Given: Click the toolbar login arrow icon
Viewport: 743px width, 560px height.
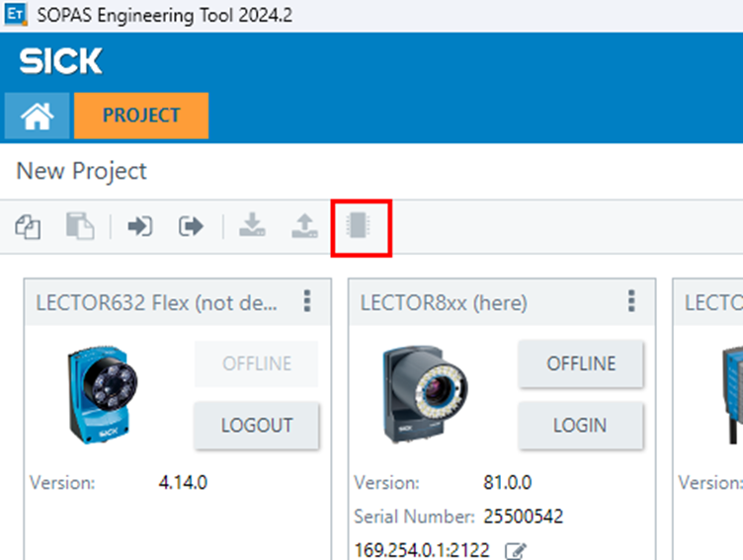Looking at the screenshot, I should [x=139, y=227].
